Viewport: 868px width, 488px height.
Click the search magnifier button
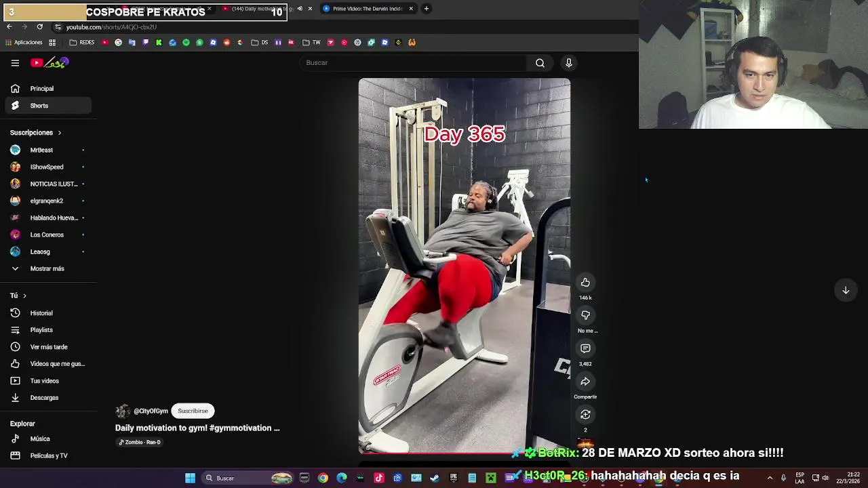pos(540,63)
